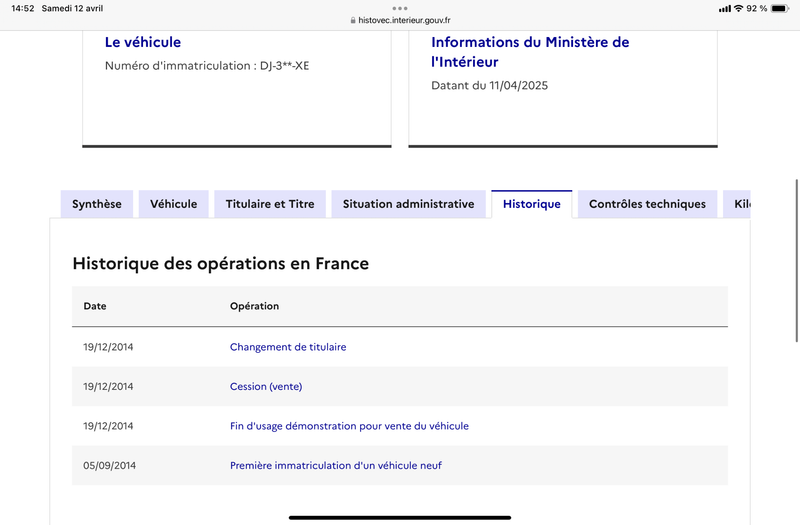Click the Date column header
The width and height of the screenshot is (800, 525).
[x=95, y=306]
